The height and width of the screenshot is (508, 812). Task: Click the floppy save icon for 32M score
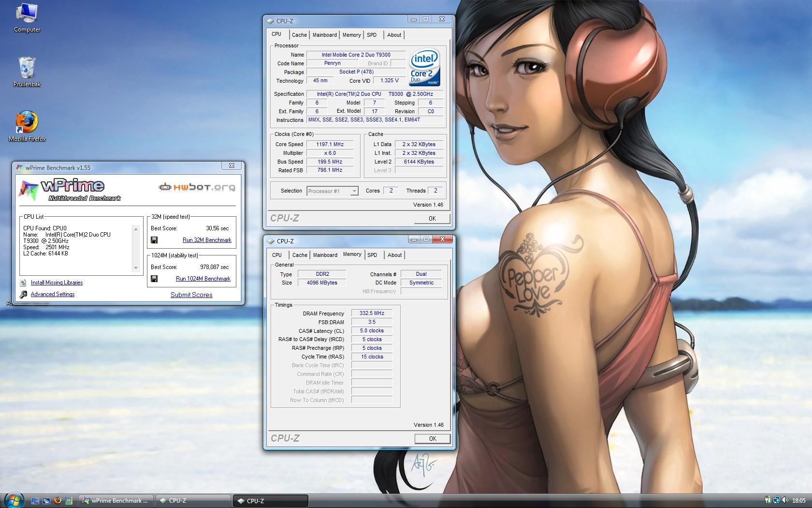tap(154, 240)
